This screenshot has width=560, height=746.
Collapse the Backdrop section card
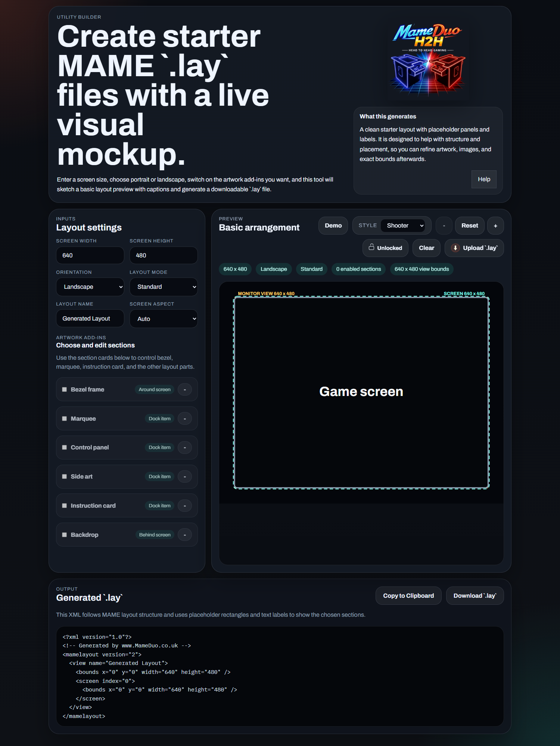point(185,535)
